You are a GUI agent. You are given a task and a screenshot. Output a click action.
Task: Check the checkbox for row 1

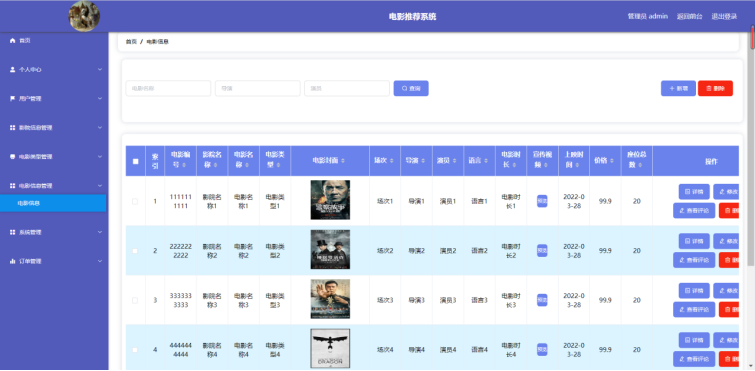pyautogui.click(x=135, y=202)
